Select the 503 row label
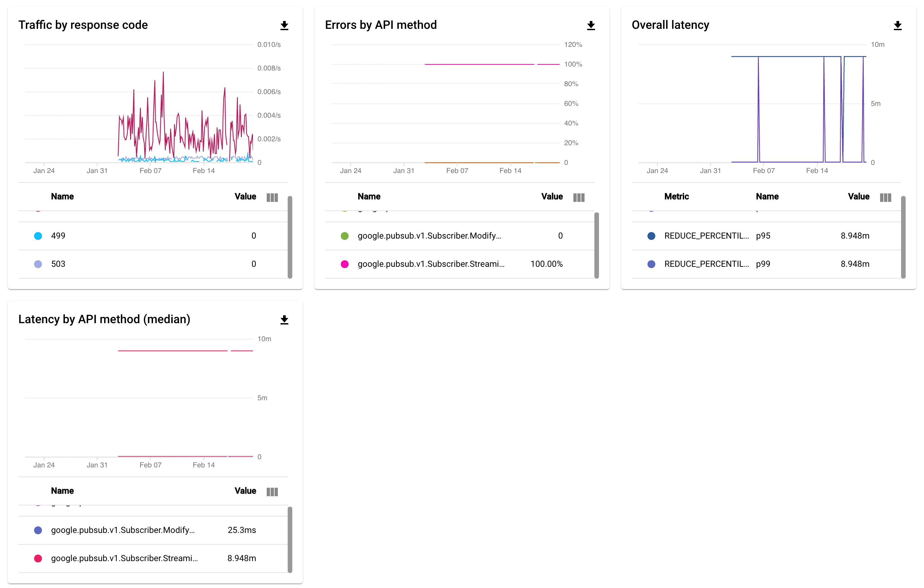924x588 pixels. pos(58,264)
